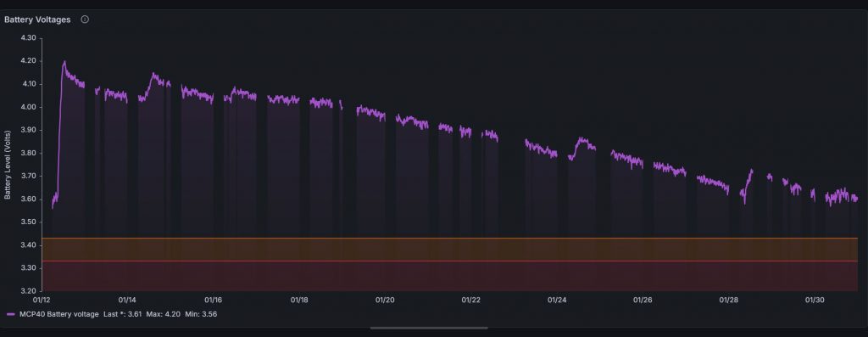Viewport: 868px width, 337px height.
Task: Click the panel info icon beside Battery Voltages
Action: (x=85, y=20)
